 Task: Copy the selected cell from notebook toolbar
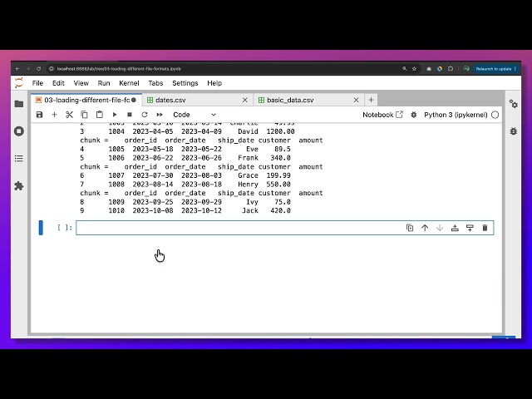84,115
